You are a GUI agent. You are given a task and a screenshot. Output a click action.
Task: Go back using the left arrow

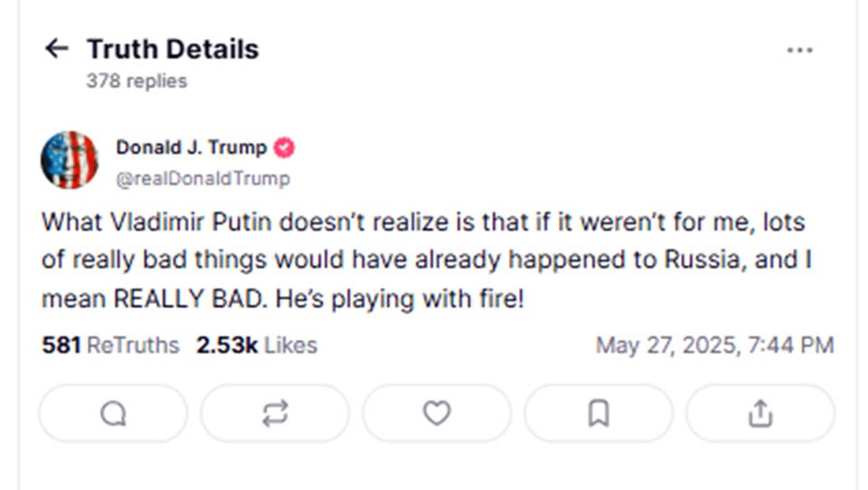56,49
